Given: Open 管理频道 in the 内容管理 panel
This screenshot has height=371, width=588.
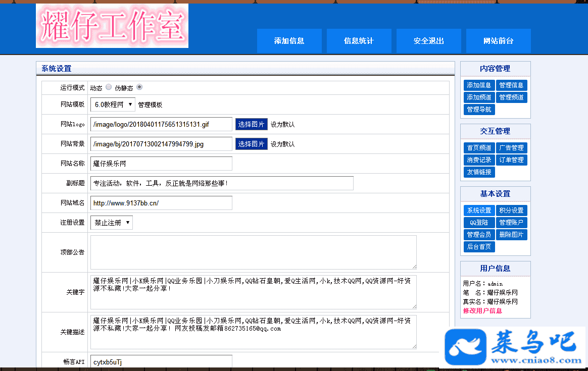Looking at the screenshot, I should (x=511, y=97).
